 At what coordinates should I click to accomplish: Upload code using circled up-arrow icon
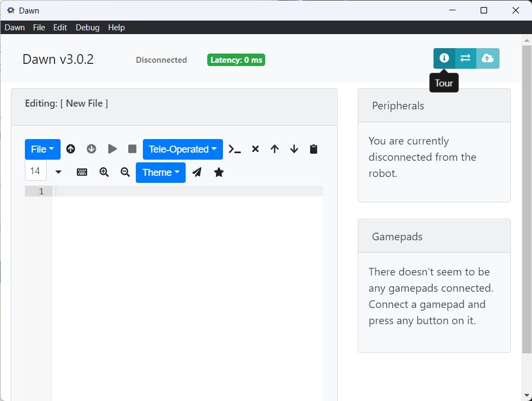70,149
